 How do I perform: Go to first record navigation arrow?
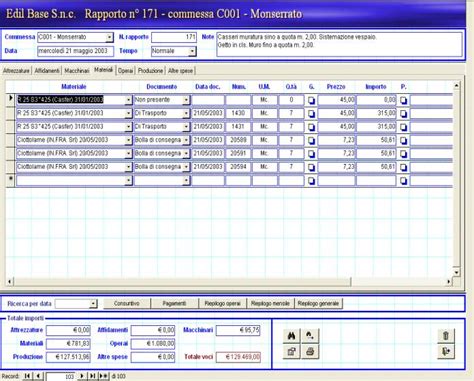pyautogui.click(x=28, y=376)
